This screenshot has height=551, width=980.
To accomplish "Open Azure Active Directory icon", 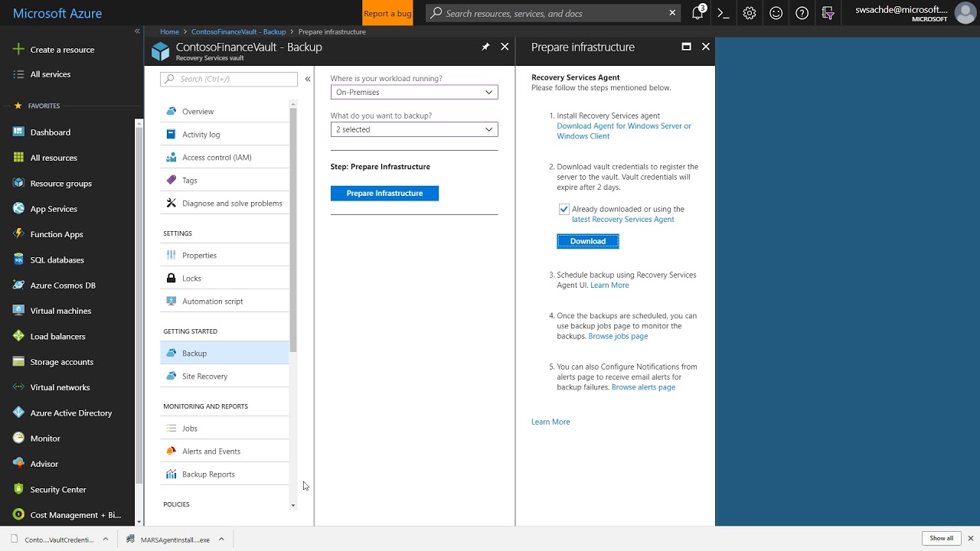I will 18,412.
